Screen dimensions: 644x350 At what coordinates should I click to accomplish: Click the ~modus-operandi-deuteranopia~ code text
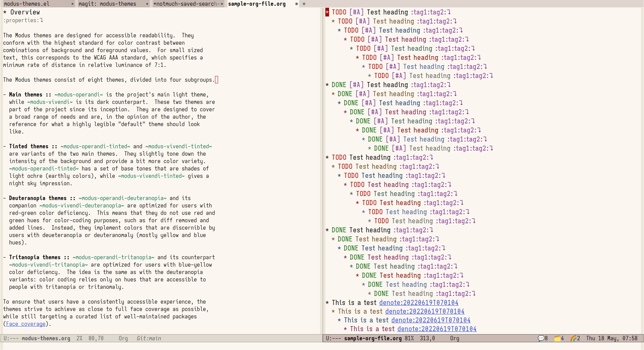[122, 198]
